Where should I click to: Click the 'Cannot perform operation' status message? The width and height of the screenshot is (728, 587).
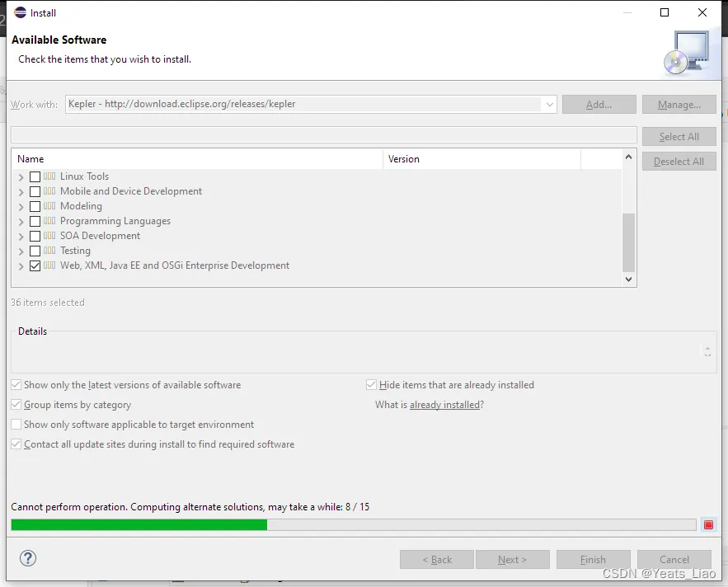tap(190, 507)
